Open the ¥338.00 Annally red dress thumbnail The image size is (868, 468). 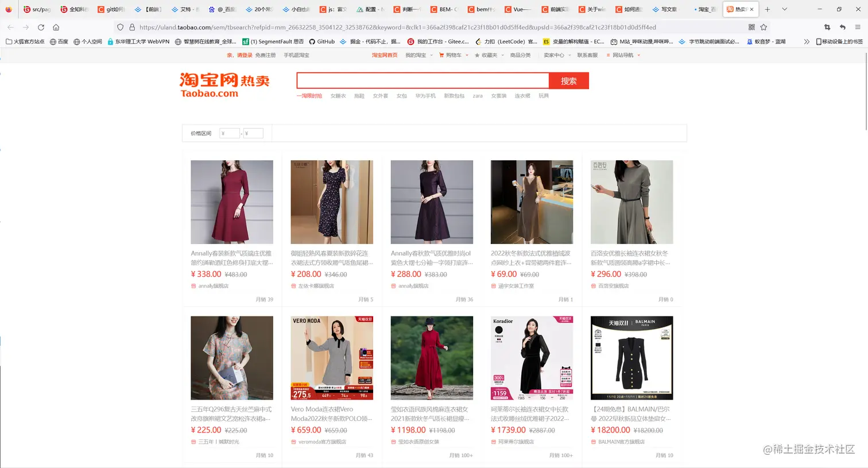point(232,202)
